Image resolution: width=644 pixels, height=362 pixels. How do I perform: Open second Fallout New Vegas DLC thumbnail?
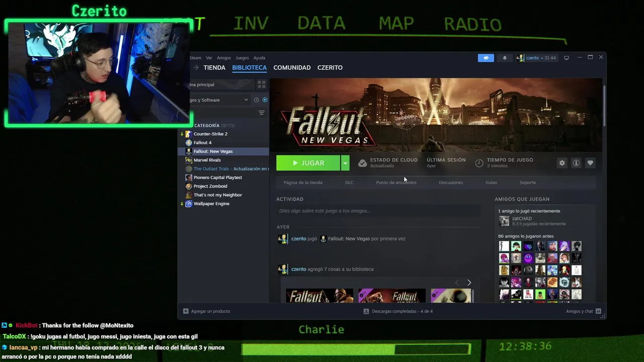click(x=392, y=296)
